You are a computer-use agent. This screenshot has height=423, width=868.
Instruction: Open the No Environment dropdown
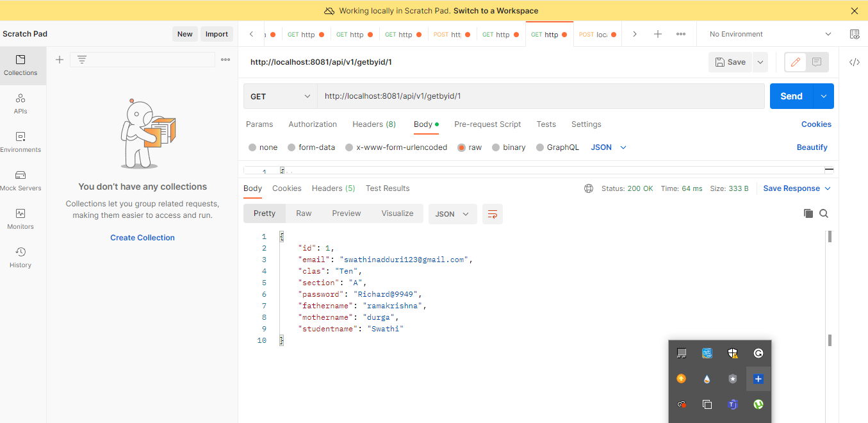(x=766, y=33)
